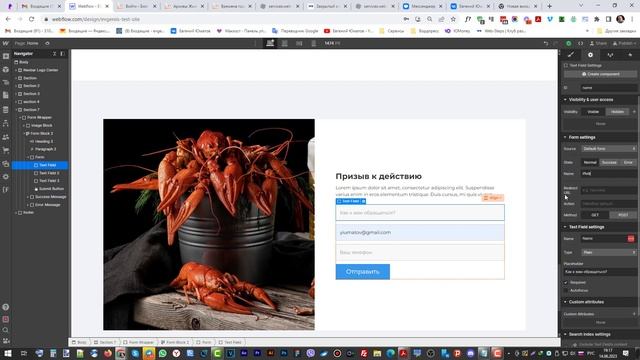
Task: Close the Navigator panel
Action: [55, 54]
